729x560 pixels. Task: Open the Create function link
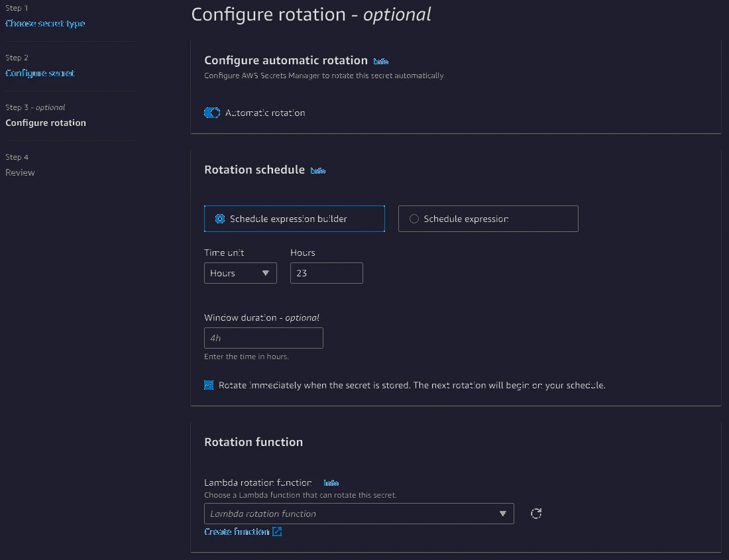point(237,532)
